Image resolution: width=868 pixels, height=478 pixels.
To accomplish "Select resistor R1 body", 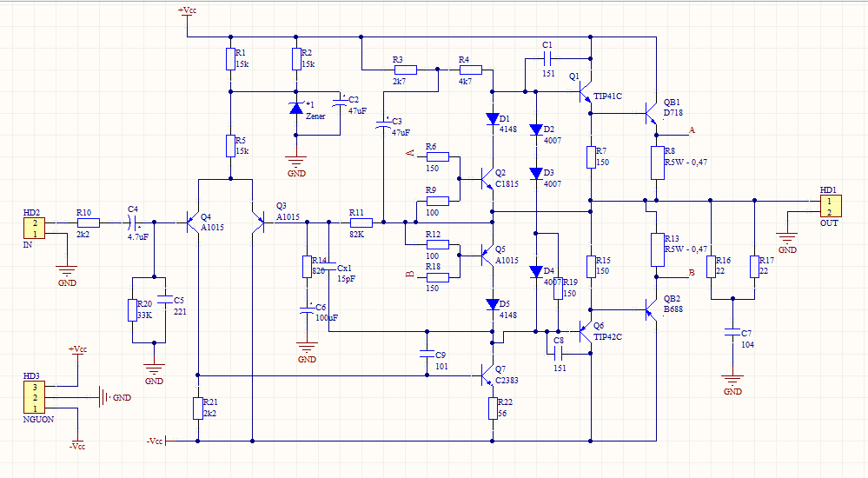I will click(231, 59).
